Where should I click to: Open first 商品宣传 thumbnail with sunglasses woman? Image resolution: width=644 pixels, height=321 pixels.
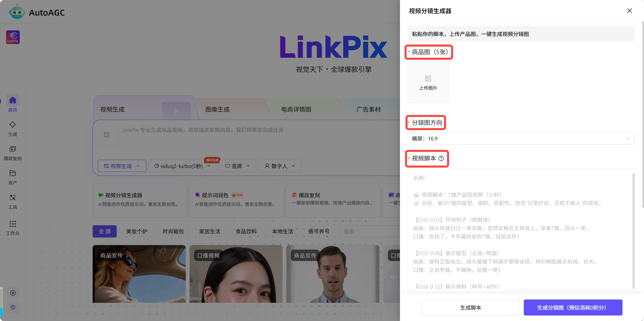(x=139, y=274)
